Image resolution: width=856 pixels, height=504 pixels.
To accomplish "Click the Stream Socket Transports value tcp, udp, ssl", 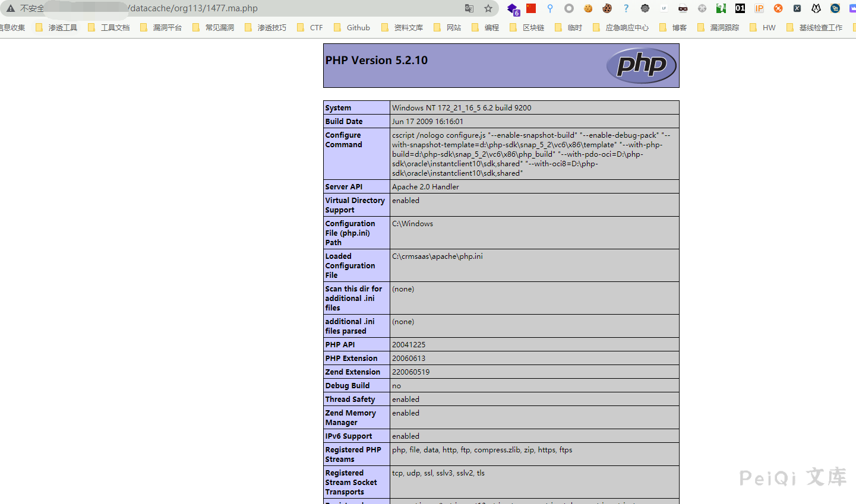I will point(438,473).
